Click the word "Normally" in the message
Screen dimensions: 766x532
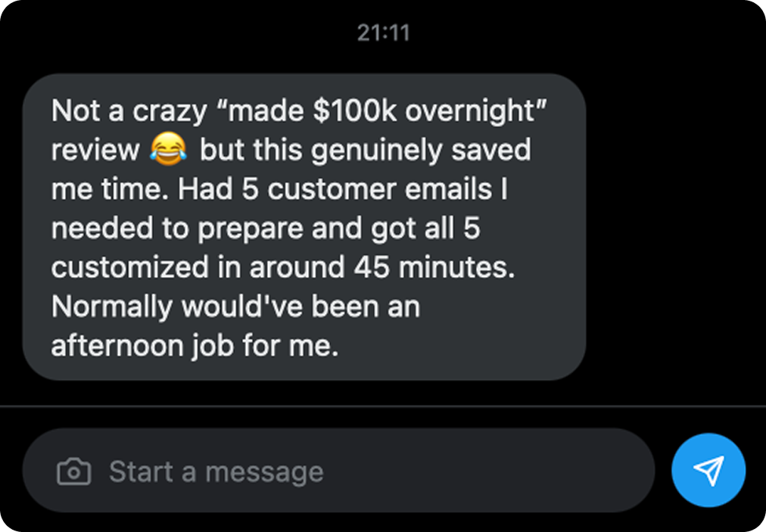pos(112,308)
